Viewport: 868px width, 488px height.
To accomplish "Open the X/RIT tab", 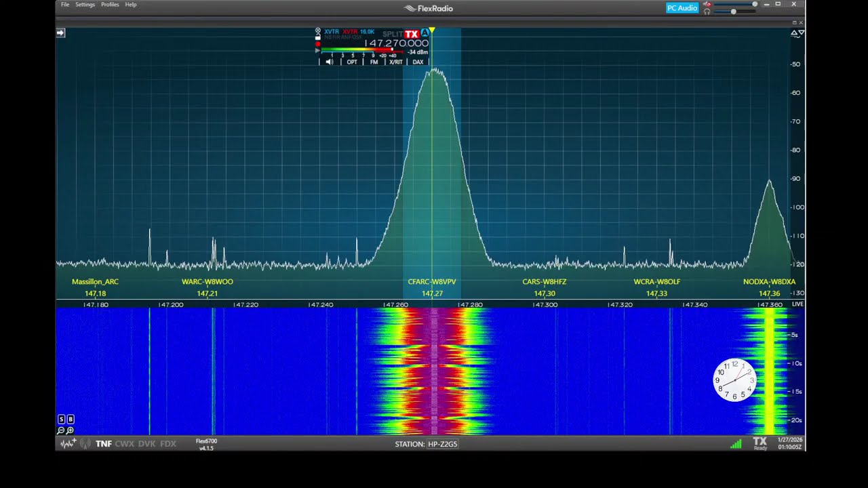I will coord(396,62).
